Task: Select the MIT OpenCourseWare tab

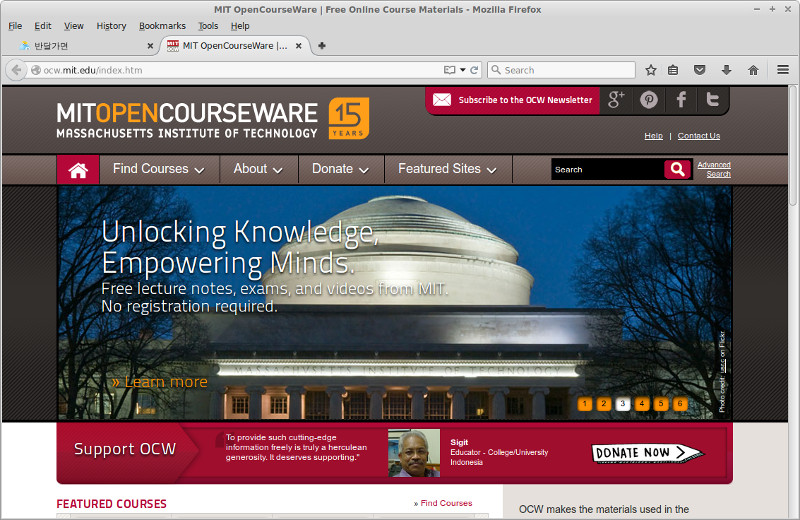Action: click(235, 45)
